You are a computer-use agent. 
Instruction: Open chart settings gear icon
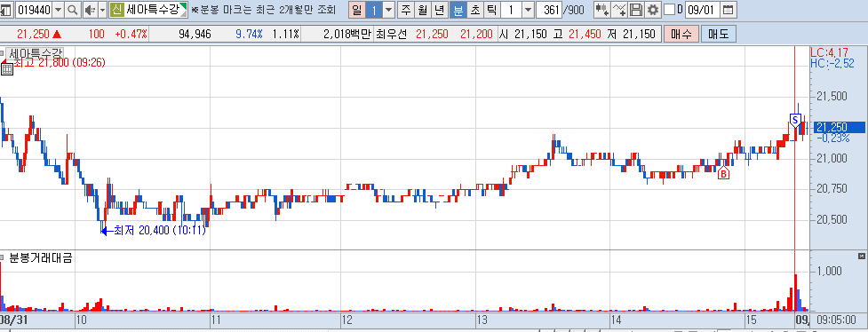pyautogui.click(x=653, y=10)
